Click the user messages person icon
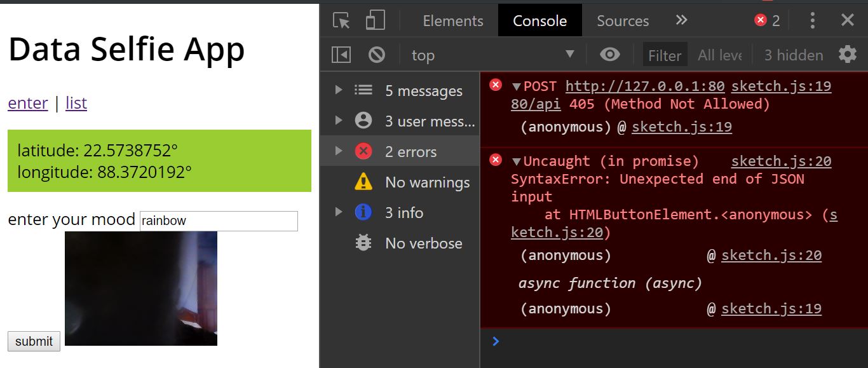Screen dimensions: 868x368 (x=363, y=120)
